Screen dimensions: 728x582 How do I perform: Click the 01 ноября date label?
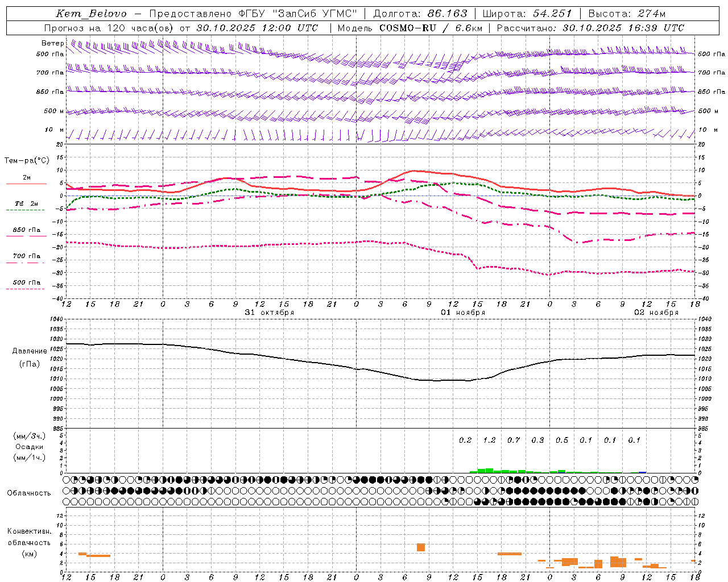click(463, 313)
